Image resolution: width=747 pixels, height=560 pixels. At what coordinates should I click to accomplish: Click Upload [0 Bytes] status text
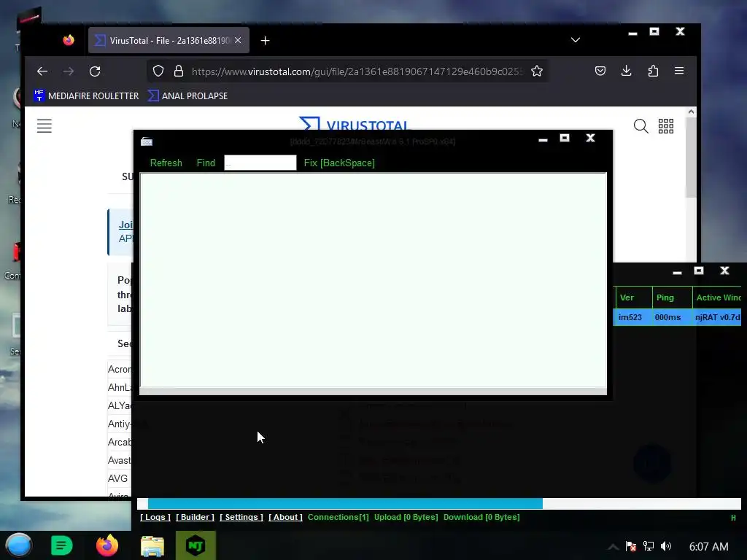[406, 517]
